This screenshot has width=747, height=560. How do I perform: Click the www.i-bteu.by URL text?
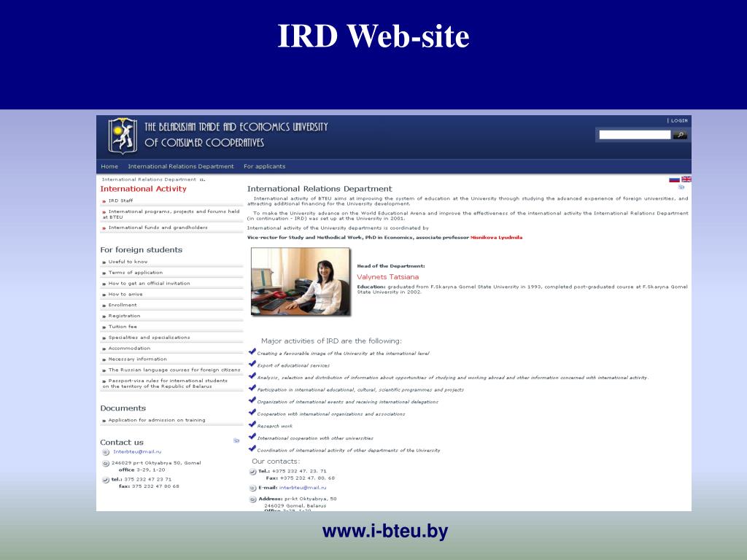tap(385, 532)
